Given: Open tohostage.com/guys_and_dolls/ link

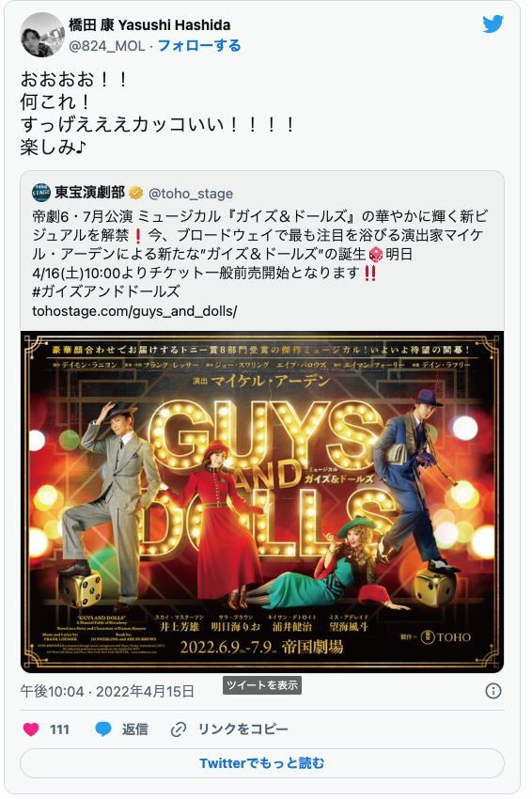Looking at the screenshot, I should 134,311.
